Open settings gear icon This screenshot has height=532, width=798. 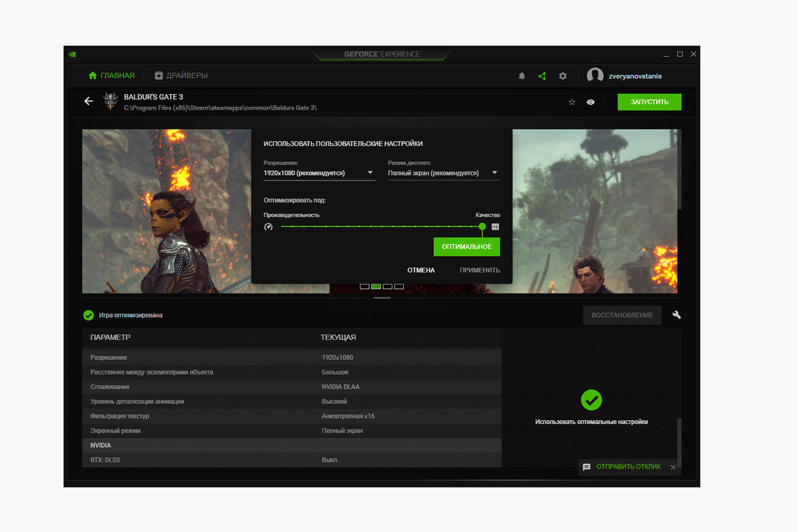[x=563, y=76]
